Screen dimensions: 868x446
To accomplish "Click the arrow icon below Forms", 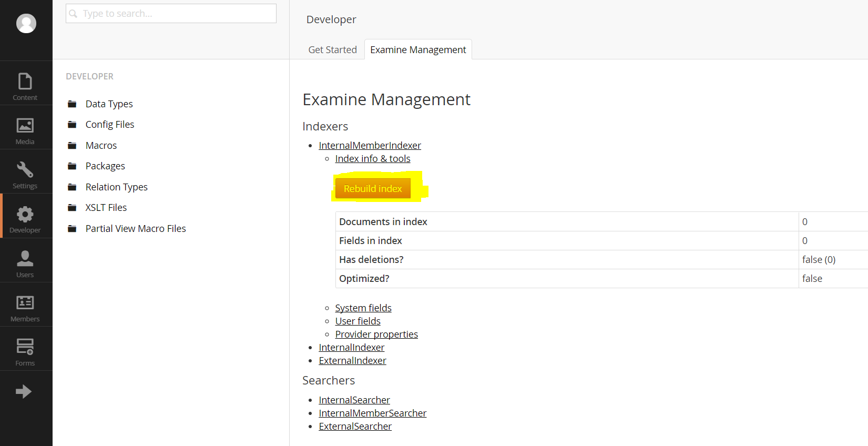I will (24, 391).
